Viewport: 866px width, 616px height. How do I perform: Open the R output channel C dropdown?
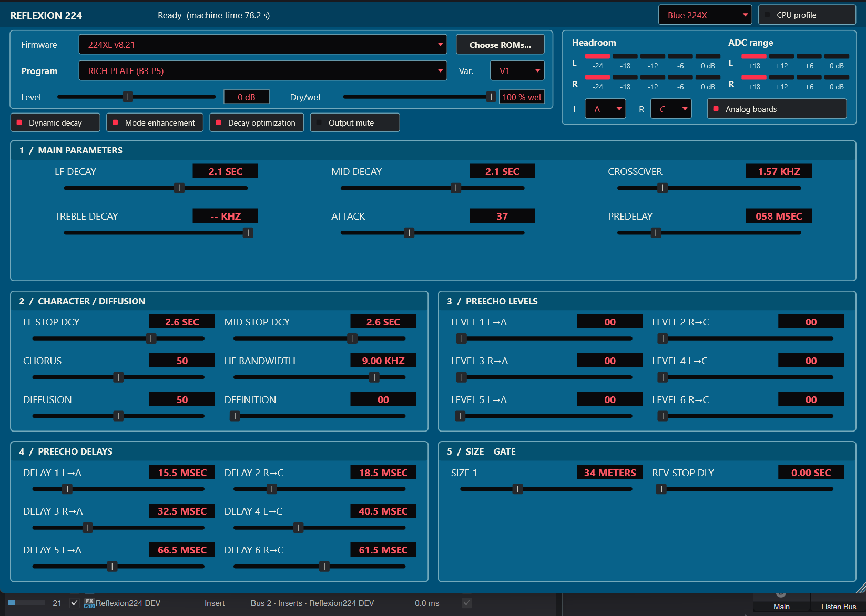[x=671, y=109]
